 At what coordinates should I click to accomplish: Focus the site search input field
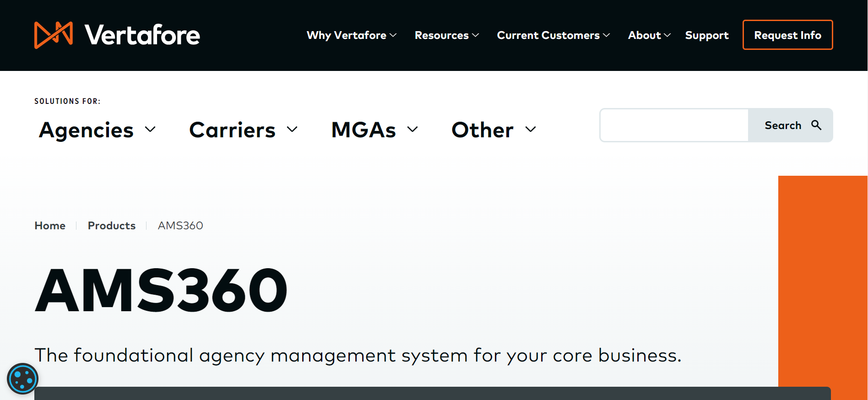674,125
